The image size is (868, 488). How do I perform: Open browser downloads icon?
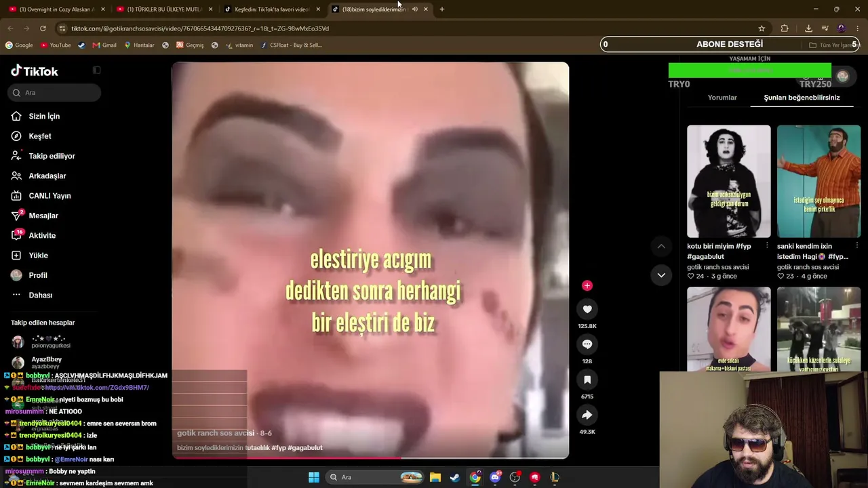tap(808, 28)
